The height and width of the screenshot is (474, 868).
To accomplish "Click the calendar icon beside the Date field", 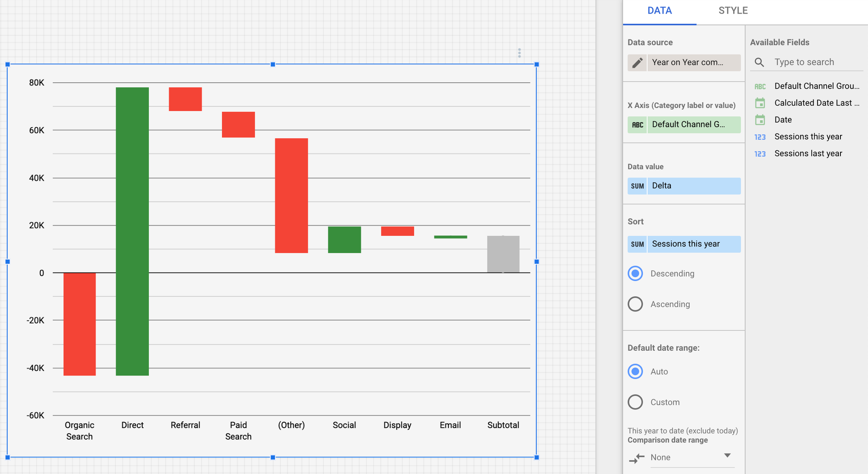I will (760, 120).
